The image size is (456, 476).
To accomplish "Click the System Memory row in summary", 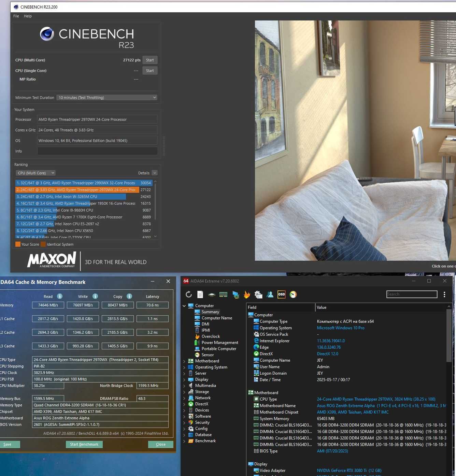I will click(x=346, y=419).
